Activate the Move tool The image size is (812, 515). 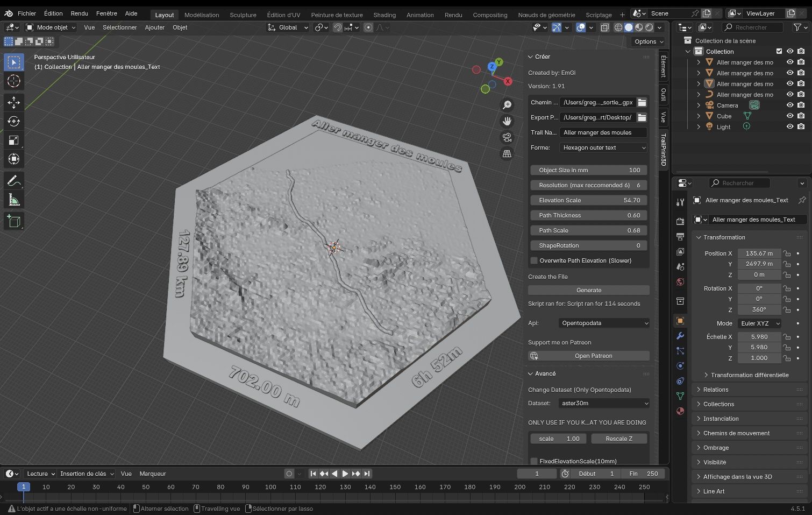coord(14,102)
